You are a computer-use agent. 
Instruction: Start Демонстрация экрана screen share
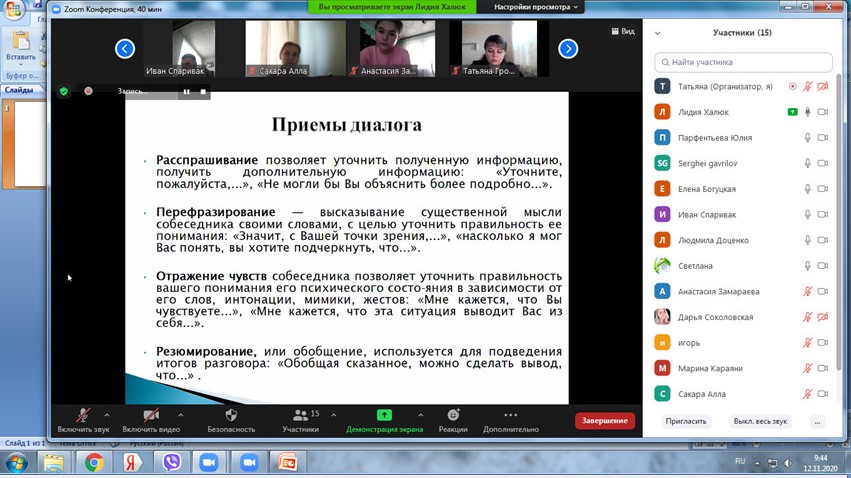[x=384, y=420]
